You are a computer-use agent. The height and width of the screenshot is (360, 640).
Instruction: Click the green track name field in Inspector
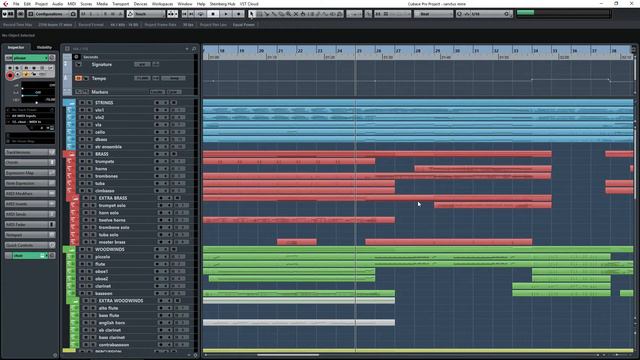tap(29, 58)
